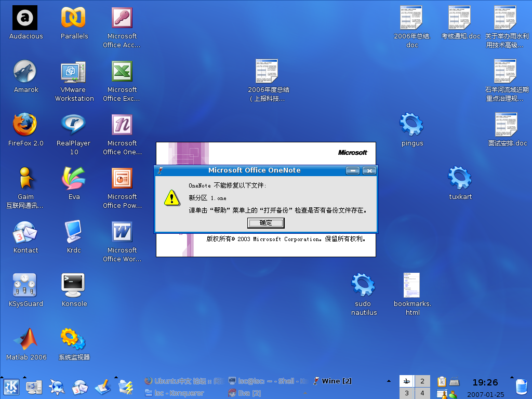
Task: Click the folder with lightning icon in panel
Action: (126, 387)
